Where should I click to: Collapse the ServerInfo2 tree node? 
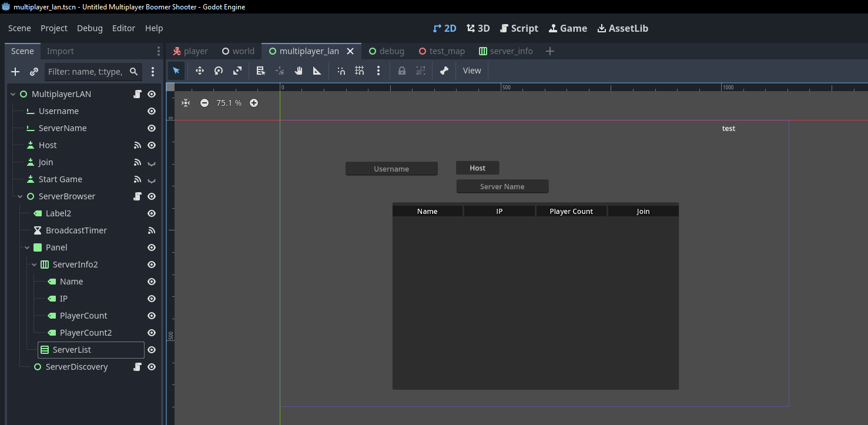(x=34, y=265)
